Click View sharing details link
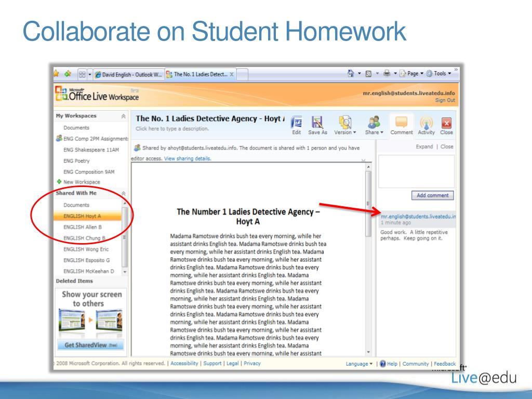The image size is (532, 399). pyautogui.click(x=187, y=158)
